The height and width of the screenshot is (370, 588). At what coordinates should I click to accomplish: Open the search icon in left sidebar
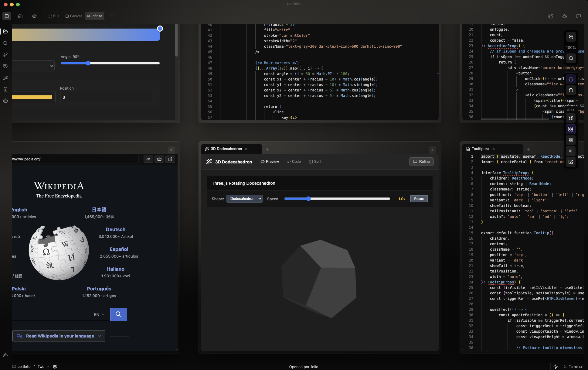5,43
